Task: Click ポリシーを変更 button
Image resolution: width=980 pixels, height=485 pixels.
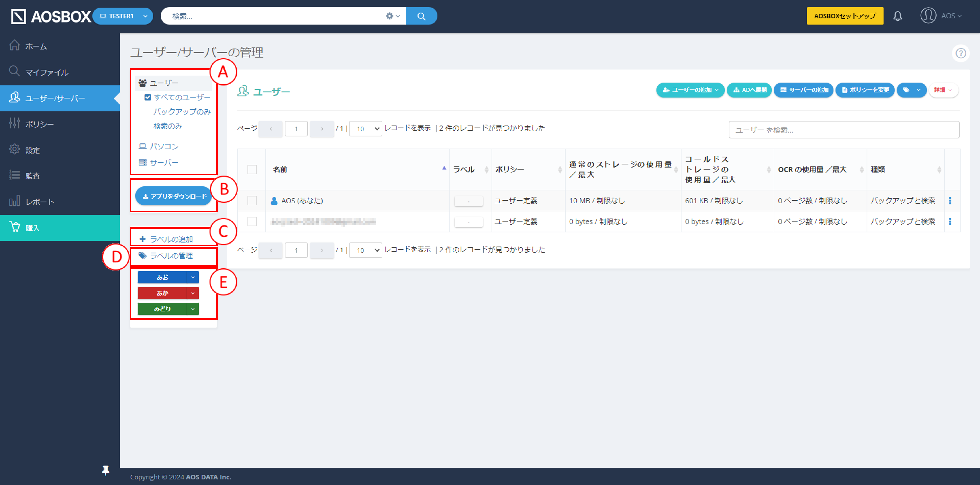Action: (x=865, y=90)
